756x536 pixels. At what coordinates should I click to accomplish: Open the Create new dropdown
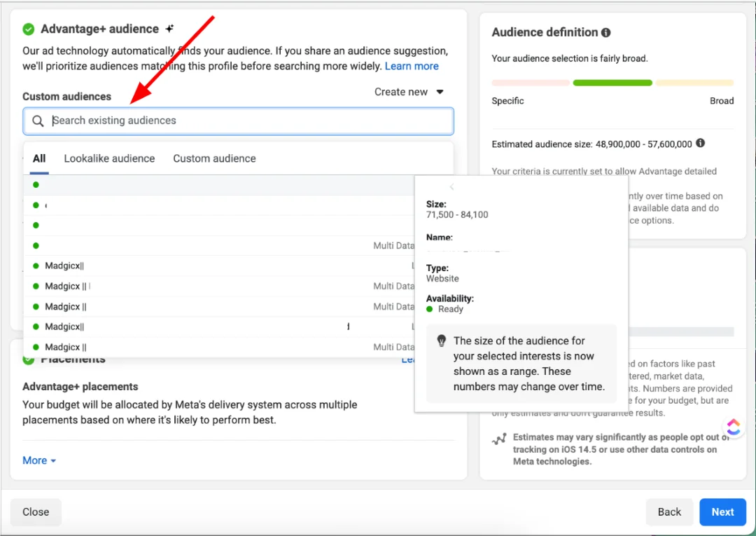pos(409,92)
